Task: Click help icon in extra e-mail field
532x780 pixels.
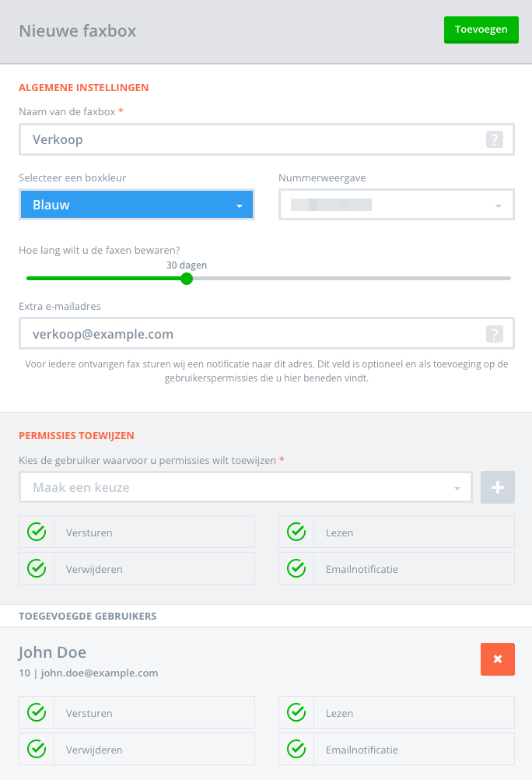Action: [495, 335]
